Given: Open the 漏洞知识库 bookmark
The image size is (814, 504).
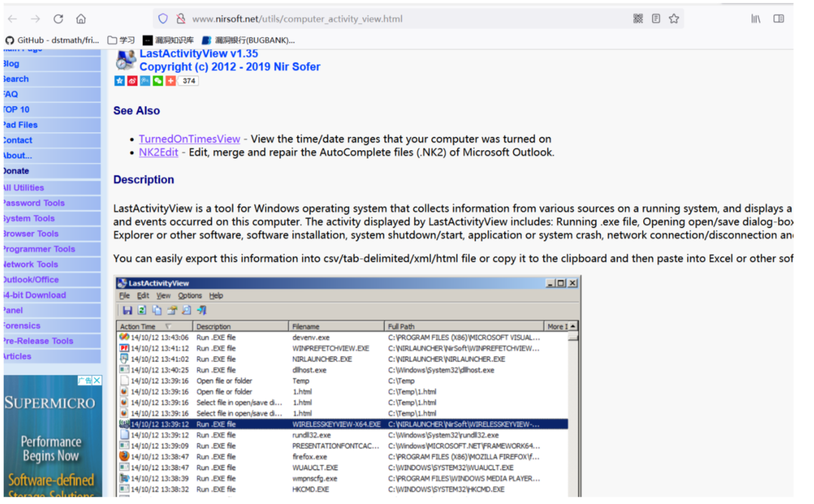Looking at the screenshot, I should pos(169,40).
